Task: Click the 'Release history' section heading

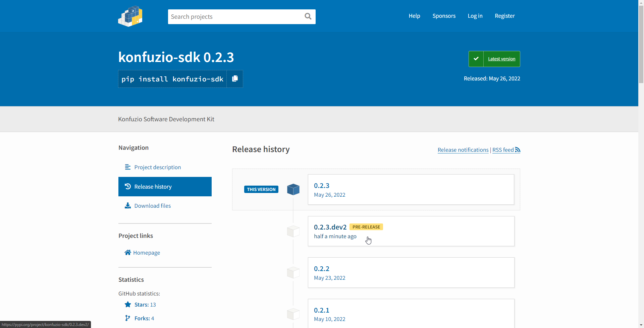Action: [x=261, y=149]
